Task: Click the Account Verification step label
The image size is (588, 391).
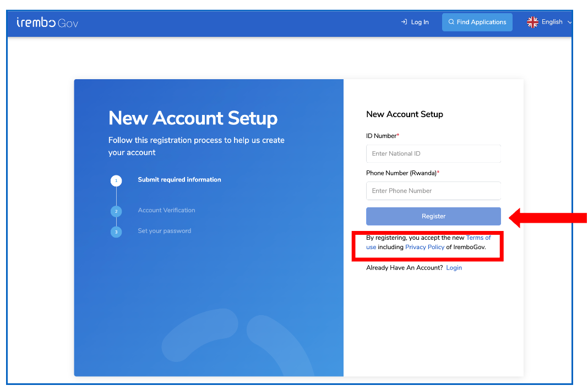Action: (166, 210)
